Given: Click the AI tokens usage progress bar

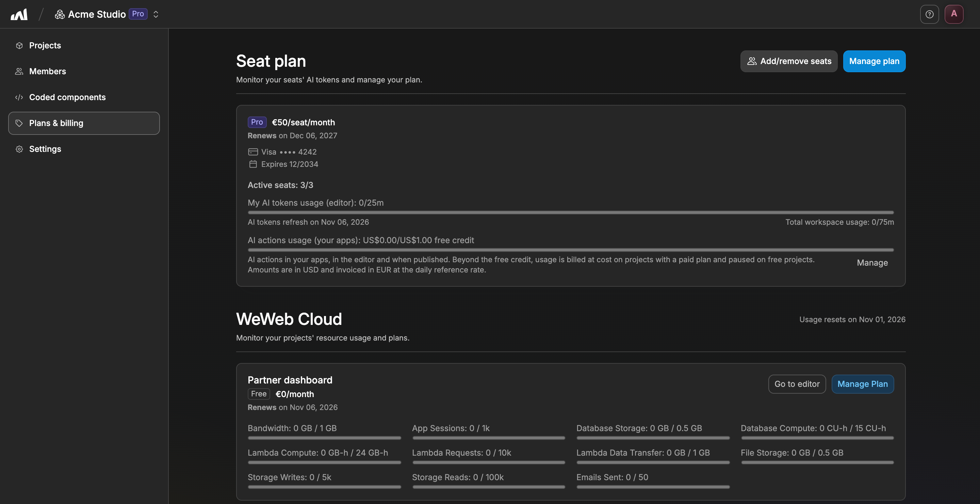Looking at the screenshot, I should tap(571, 212).
